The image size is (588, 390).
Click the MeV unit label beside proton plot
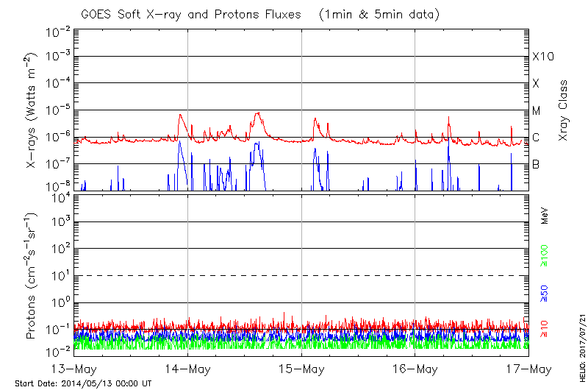[545, 215]
